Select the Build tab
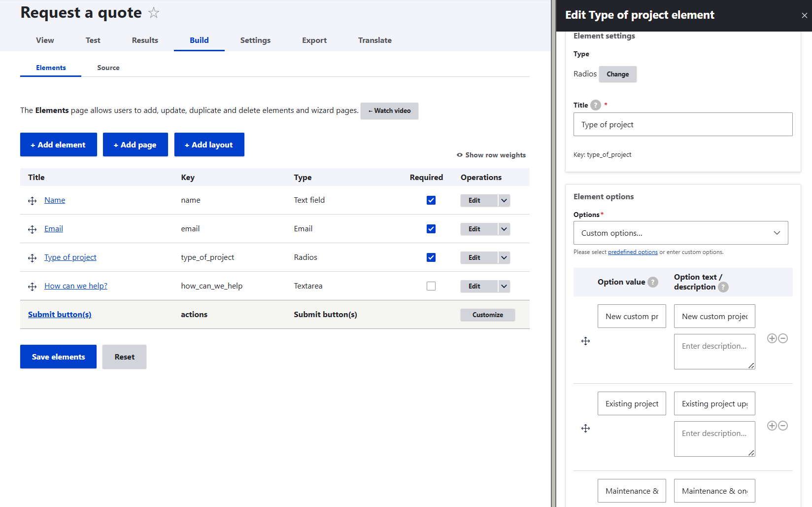This screenshot has height=507, width=812. (199, 40)
